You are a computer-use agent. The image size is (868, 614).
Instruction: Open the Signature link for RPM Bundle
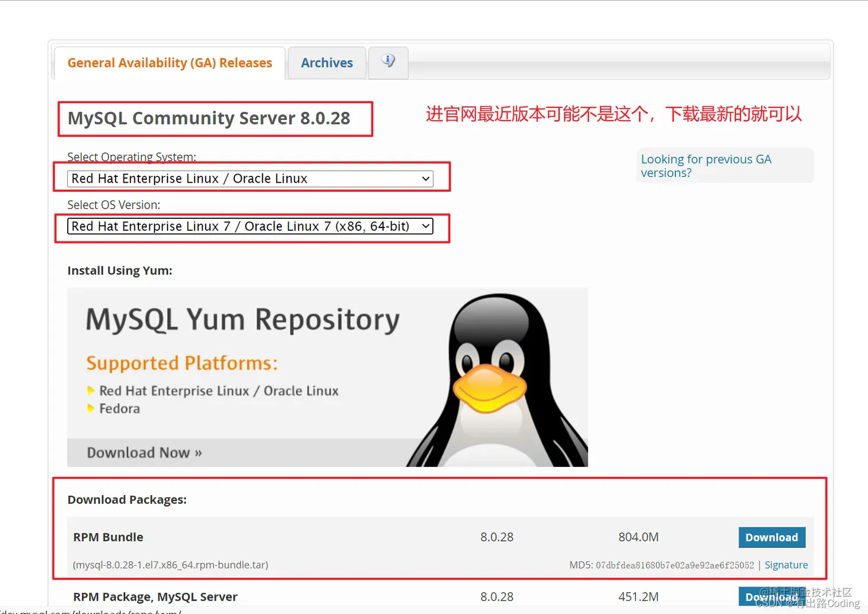pyautogui.click(x=786, y=565)
